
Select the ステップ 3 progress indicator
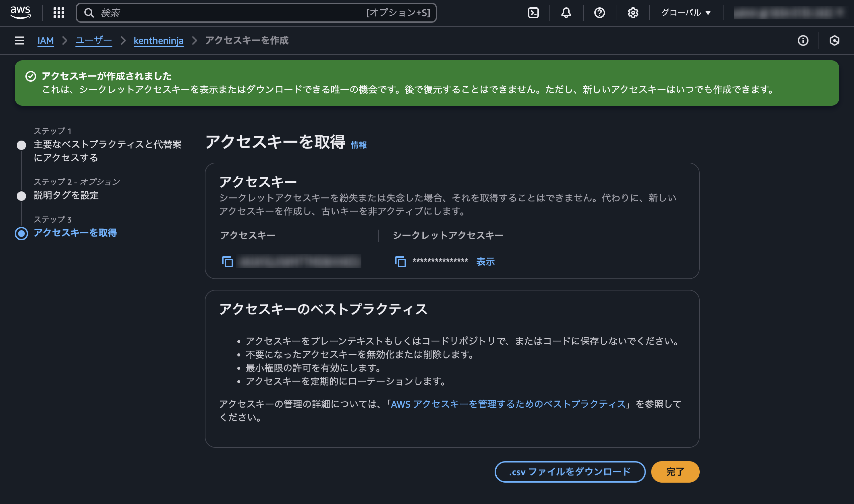click(22, 233)
